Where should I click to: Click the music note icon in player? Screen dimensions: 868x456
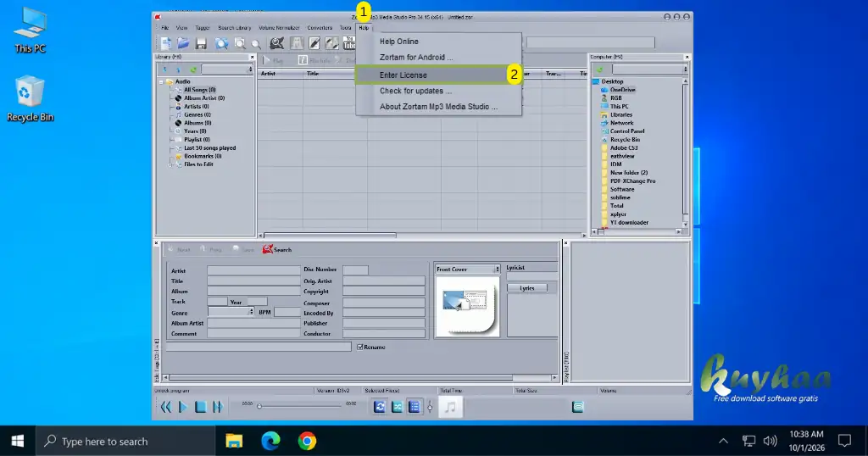450,408
